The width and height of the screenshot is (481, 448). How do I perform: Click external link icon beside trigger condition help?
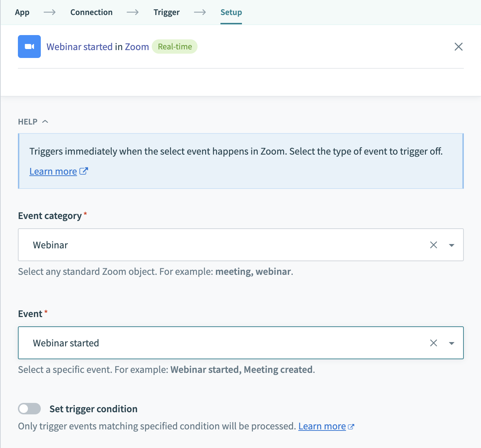click(351, 427)
